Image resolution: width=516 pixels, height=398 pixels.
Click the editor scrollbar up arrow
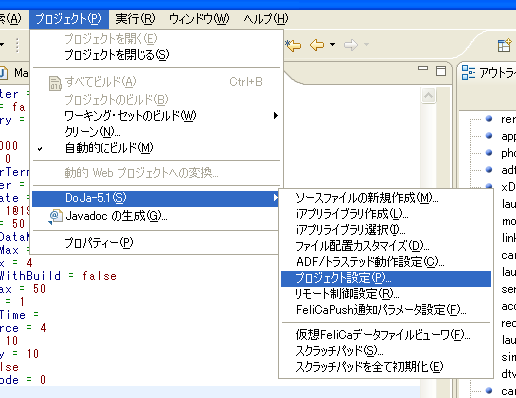(428, 96)
